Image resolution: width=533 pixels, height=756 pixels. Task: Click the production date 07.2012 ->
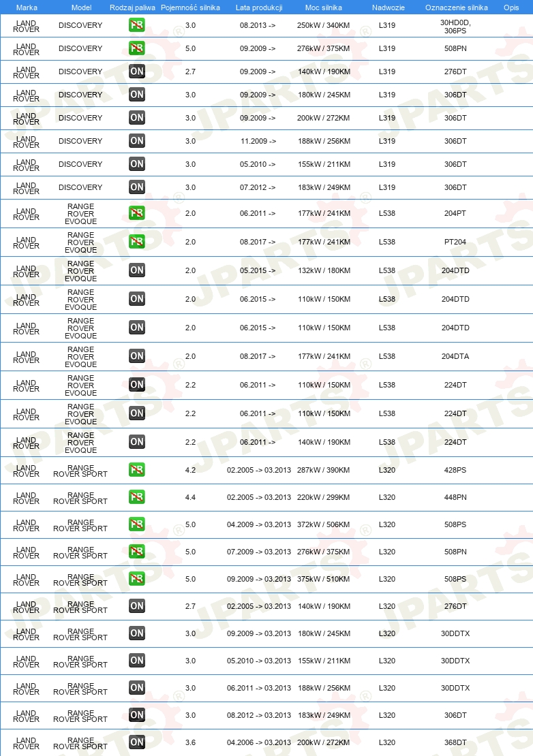coord(258,187)
